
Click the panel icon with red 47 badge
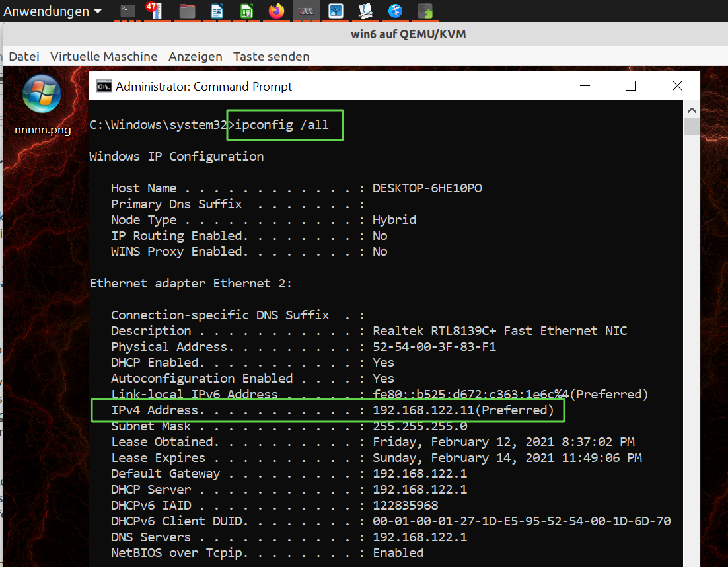tap(153, 11)
